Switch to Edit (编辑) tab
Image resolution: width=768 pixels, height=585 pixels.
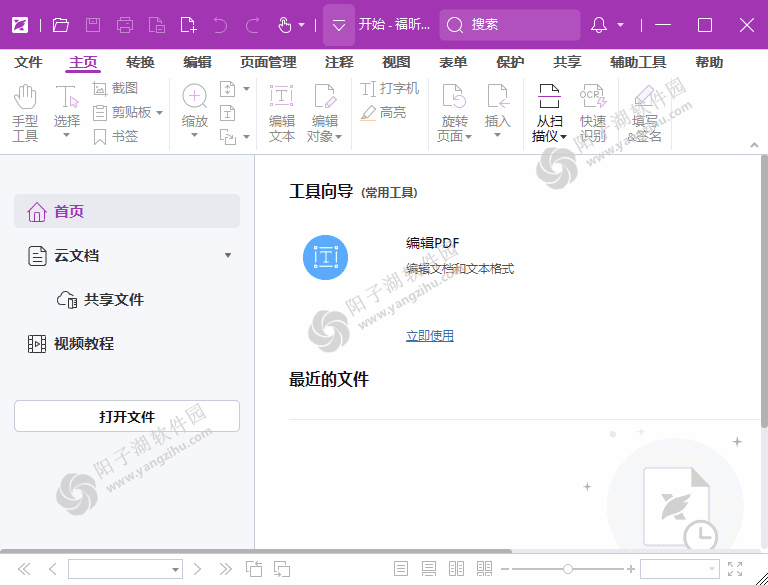click(x=197, y=62)
